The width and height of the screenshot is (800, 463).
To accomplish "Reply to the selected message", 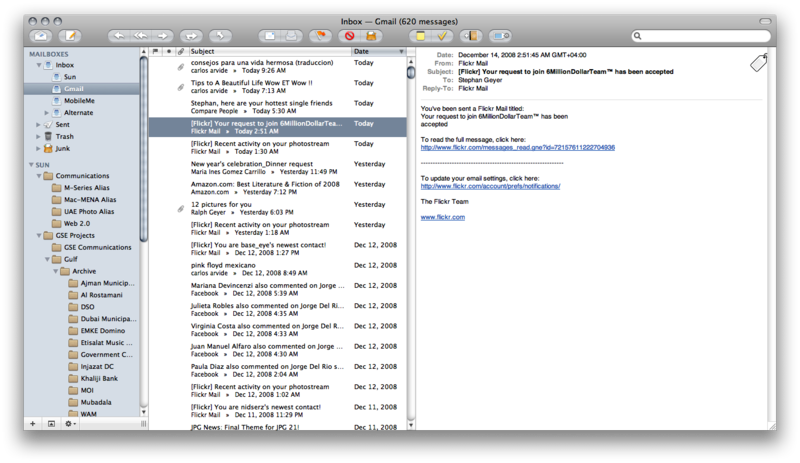I will [x=119, y=36].
